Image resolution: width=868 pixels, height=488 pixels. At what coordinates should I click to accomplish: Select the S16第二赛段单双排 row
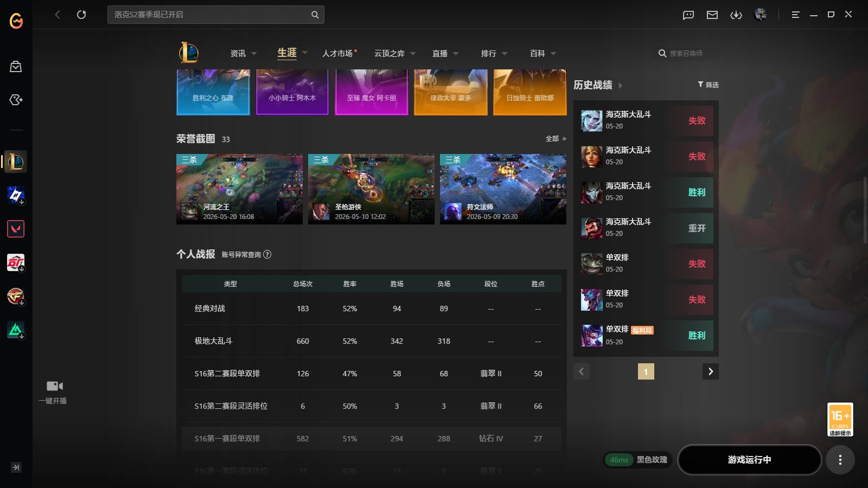coord(372,374)
